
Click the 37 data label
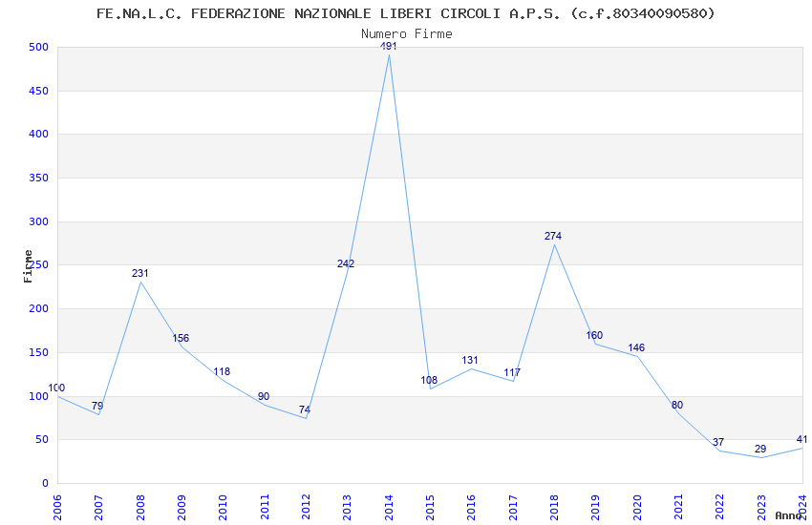[x=718, y=442]
